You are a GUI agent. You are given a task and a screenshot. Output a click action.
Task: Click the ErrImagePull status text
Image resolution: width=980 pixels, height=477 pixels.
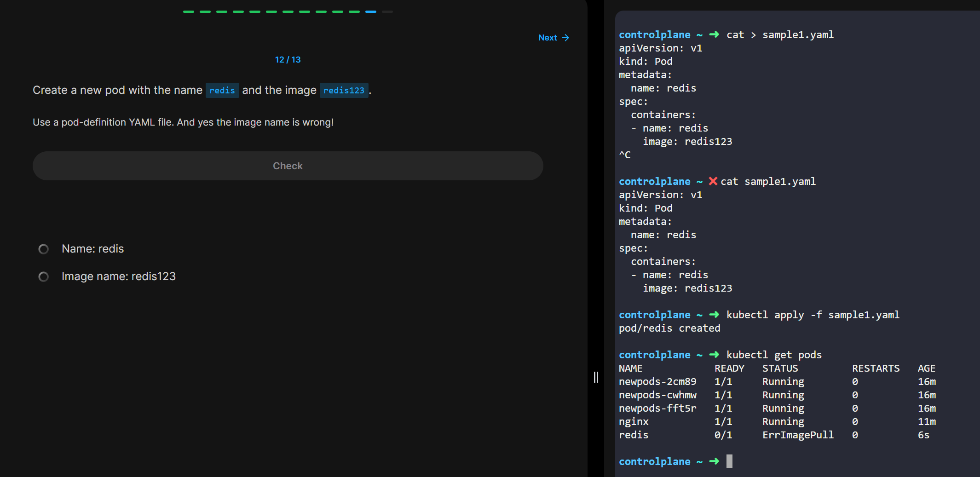point(798,435)
